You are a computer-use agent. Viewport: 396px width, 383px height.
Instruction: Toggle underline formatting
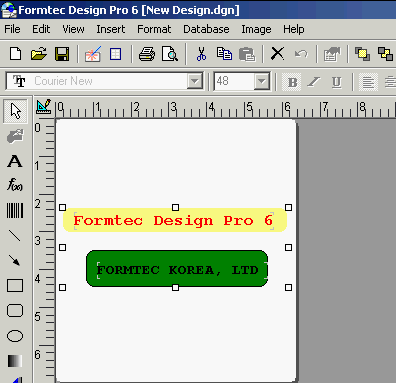336,82
